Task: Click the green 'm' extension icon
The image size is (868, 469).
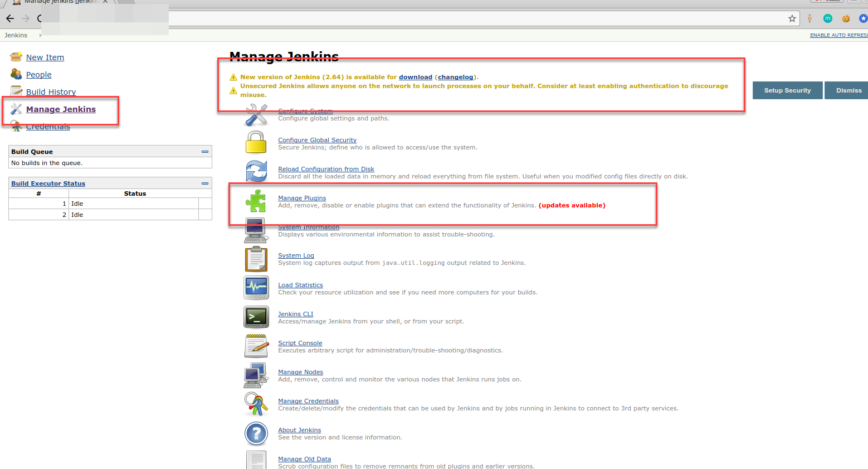Action: [828, 18]
